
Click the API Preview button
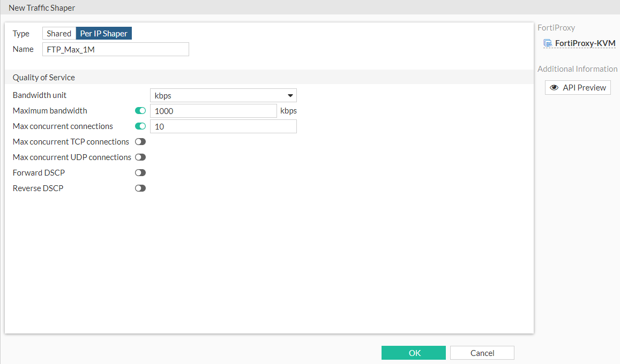[578, 87]
